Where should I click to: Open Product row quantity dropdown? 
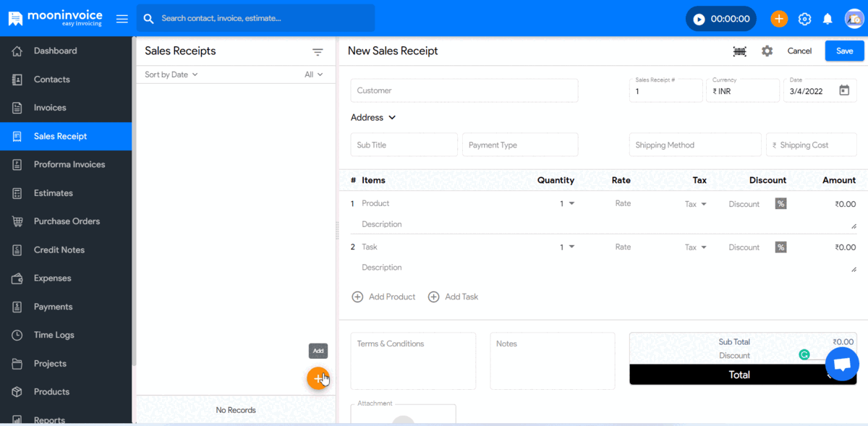pyautogui.click(x=567, y=204)
